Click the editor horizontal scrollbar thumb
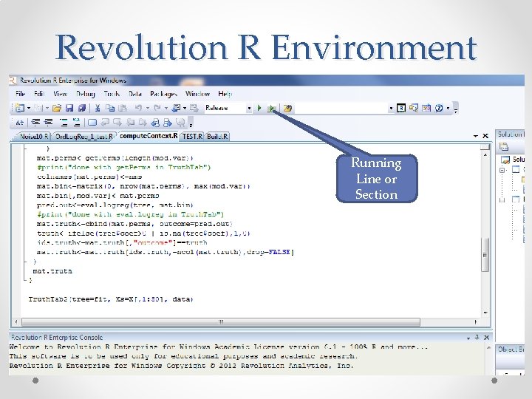The height and width of the screenshot is (399, 532). point(221,321)
